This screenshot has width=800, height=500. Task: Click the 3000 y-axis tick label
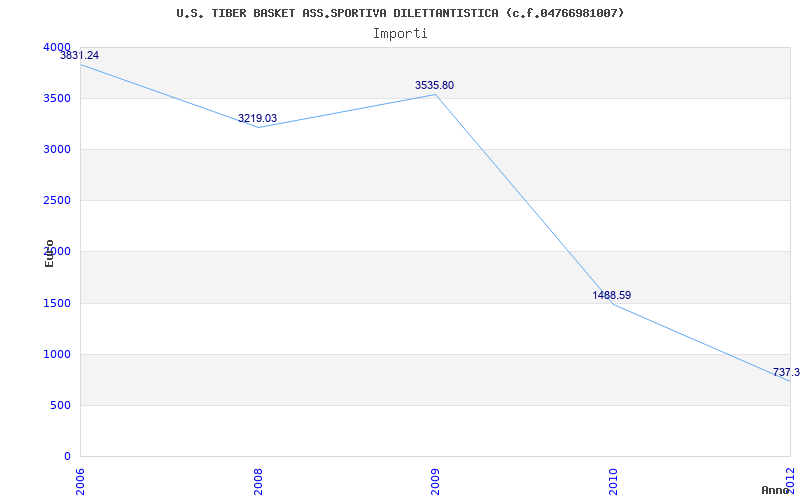(57, 149)
